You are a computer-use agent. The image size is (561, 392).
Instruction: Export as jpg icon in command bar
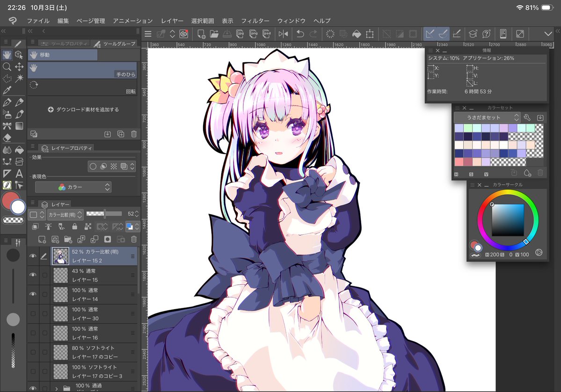[x=240, y=34]
